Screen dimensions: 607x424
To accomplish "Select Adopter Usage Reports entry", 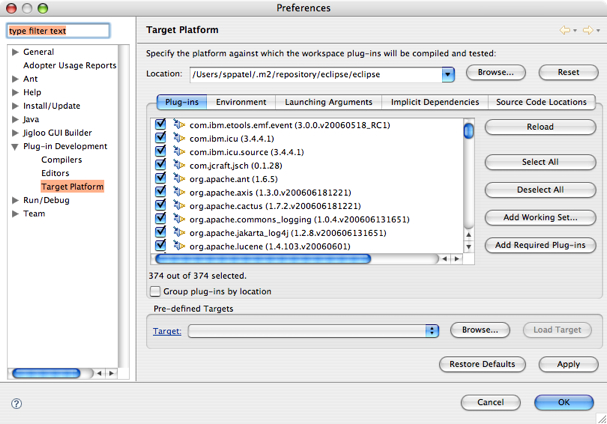I will (70, 65).
